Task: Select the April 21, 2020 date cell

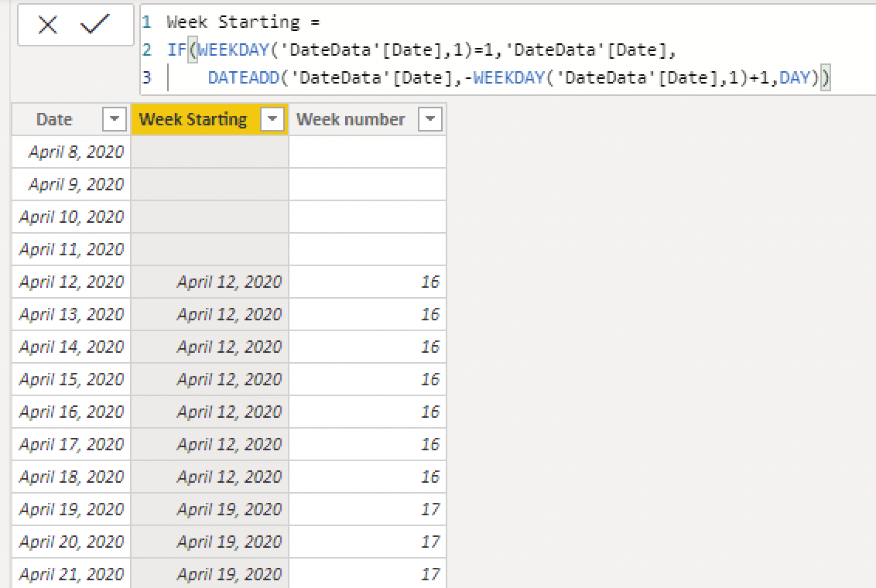Action: pos(71,573)
